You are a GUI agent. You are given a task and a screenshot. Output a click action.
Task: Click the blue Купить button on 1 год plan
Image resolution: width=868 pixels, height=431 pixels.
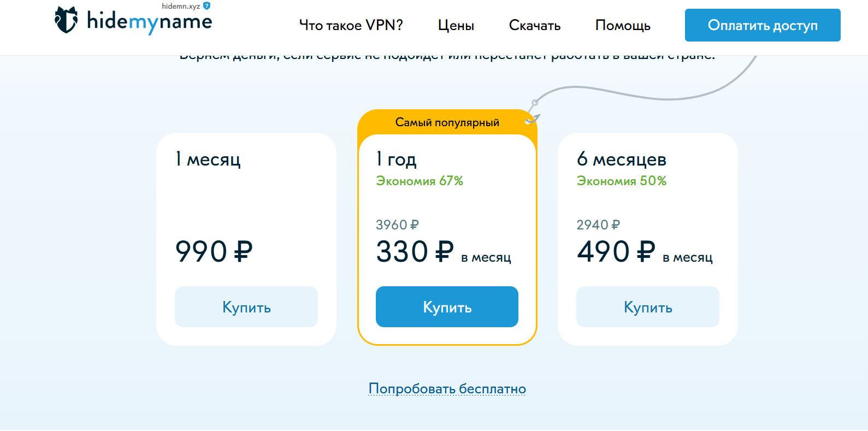447,306
